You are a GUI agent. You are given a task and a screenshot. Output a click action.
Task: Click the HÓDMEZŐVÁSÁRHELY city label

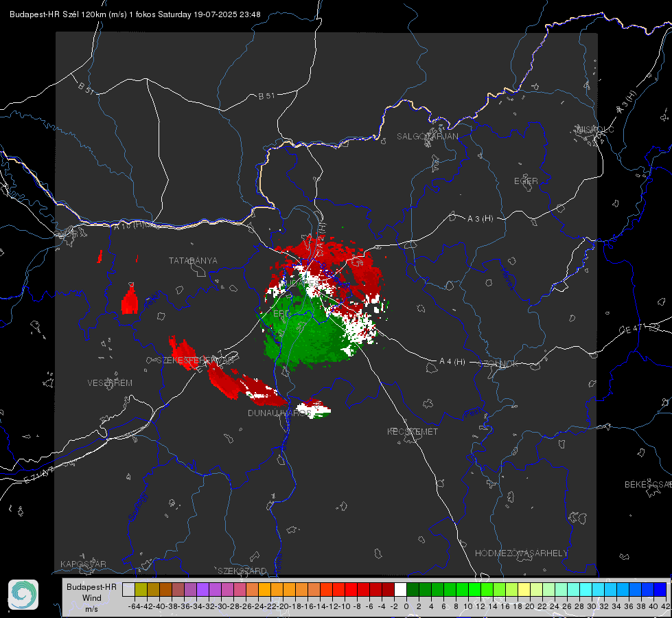[521, 553]
